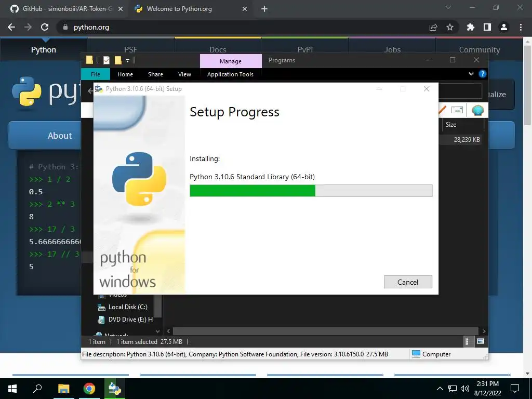Cancel the Python 3.10.6 setup

[408, 282]
